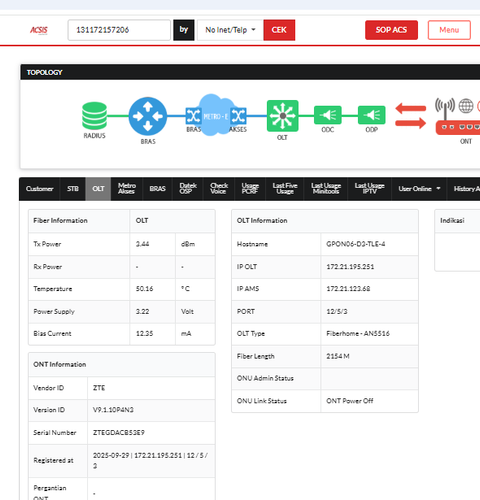The height and width of the screenshot is (500, 480).
Task: Click the Fiber Information header cell
Action: click(x=79, y=221)
